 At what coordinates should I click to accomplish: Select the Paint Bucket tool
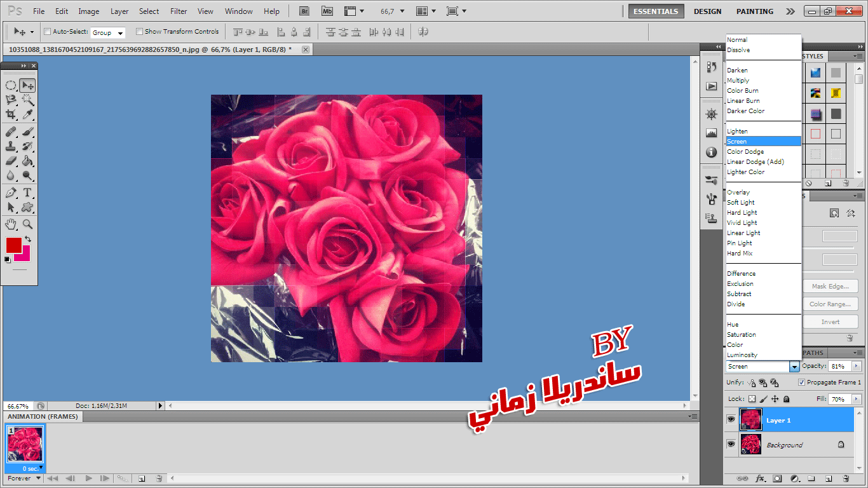[27, 161]
